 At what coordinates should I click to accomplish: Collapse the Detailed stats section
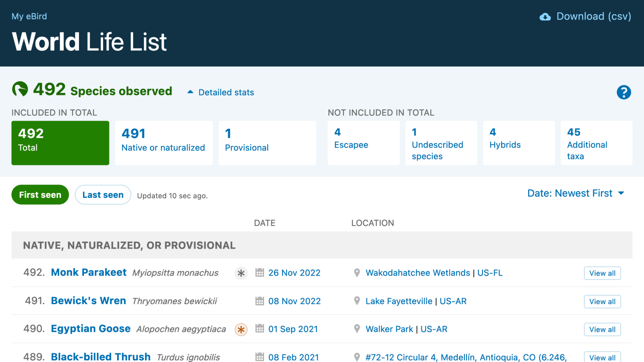click(x=221, y=92)
